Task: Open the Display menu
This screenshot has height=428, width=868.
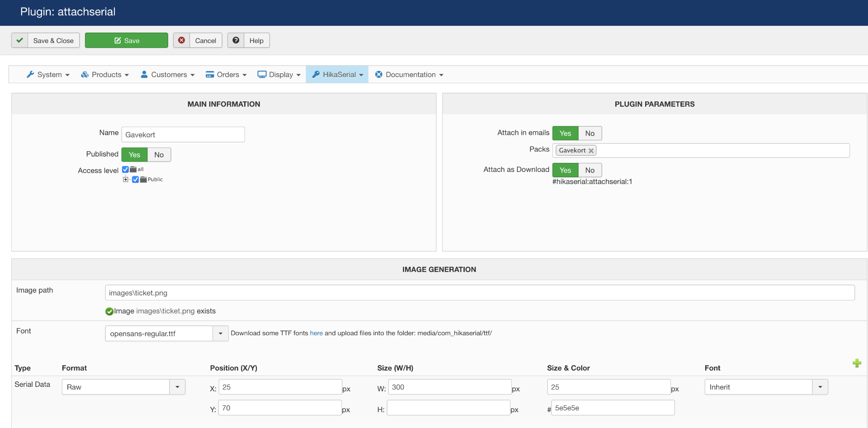Action: [279, 74]
